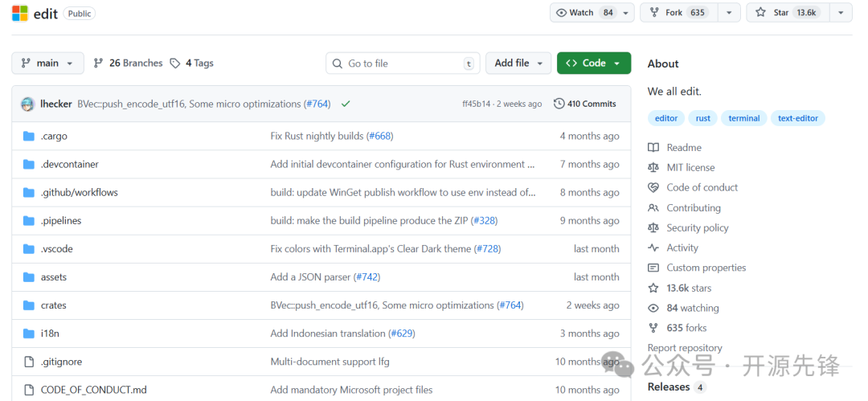
Task: Open lhecker's avatar thumbnail
Action: pos(27,104)
